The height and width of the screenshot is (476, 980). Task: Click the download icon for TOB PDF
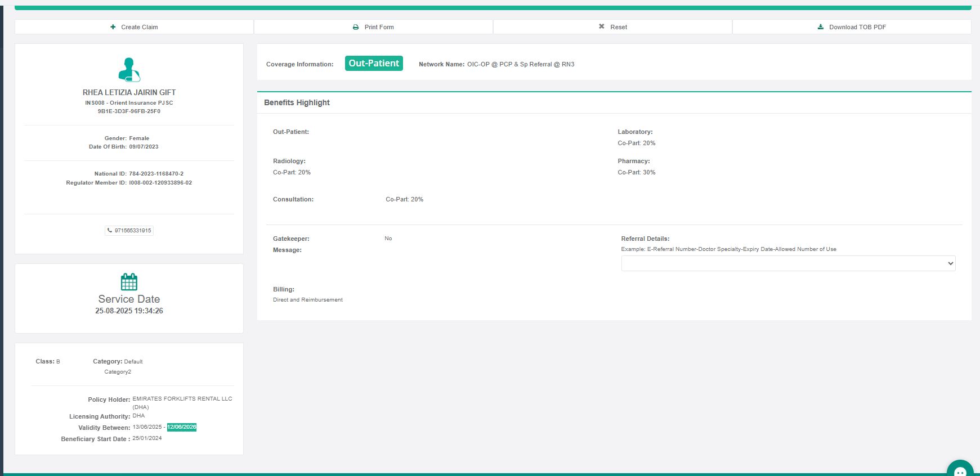(x=821, y=26)
